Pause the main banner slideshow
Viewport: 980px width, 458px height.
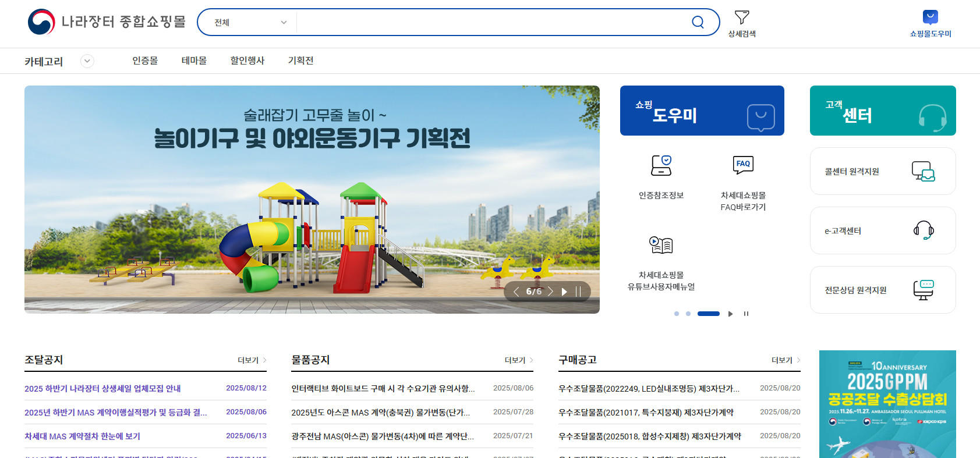[578, 292]
